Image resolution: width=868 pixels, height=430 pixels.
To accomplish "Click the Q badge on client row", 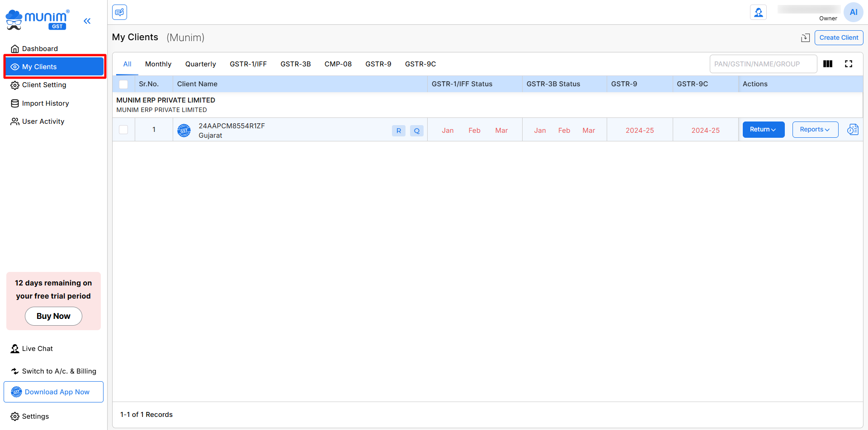I will click(416, 131).
